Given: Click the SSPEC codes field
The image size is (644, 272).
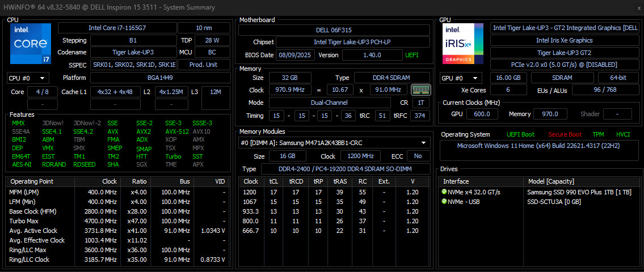Looking at the screenshot, I should click(x=133, y=65).
